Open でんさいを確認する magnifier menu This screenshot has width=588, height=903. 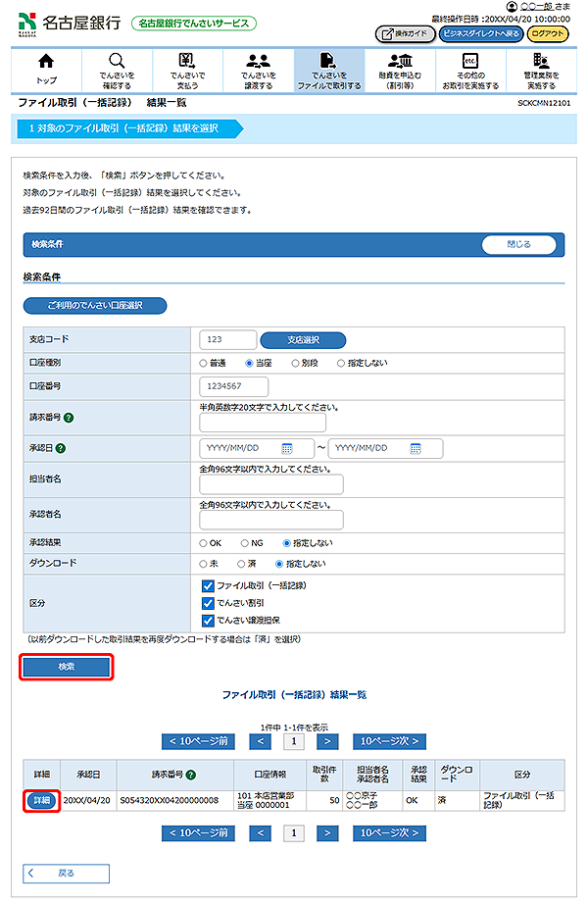[x=117, y=70]
